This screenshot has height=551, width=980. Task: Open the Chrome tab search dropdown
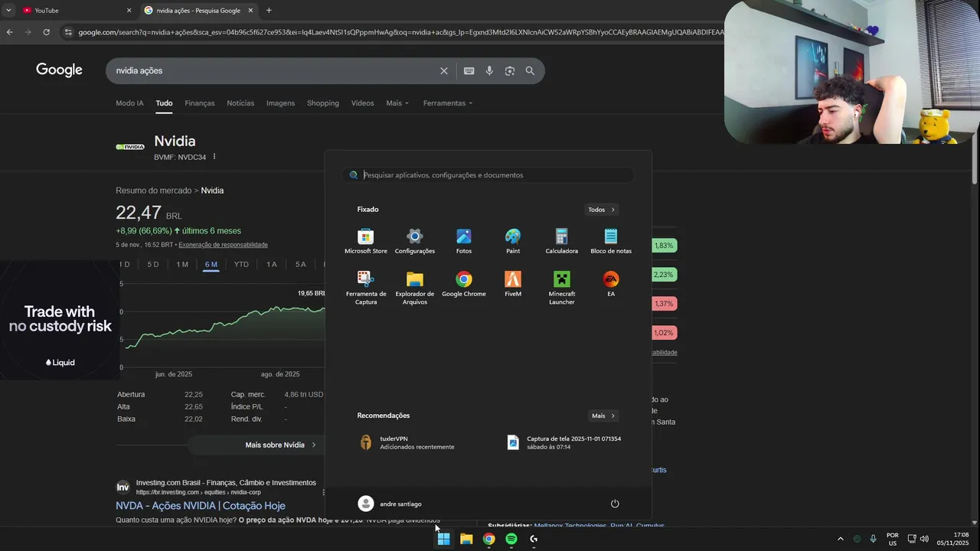[x=8, y=11]
